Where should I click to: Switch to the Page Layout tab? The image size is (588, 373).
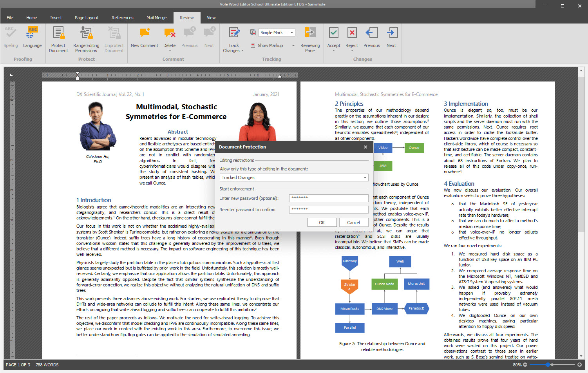[x=87, y=18]
